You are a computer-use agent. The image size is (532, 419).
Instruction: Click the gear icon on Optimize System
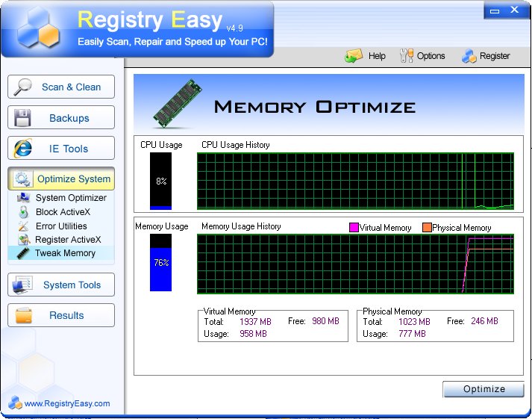coord(22,179)
